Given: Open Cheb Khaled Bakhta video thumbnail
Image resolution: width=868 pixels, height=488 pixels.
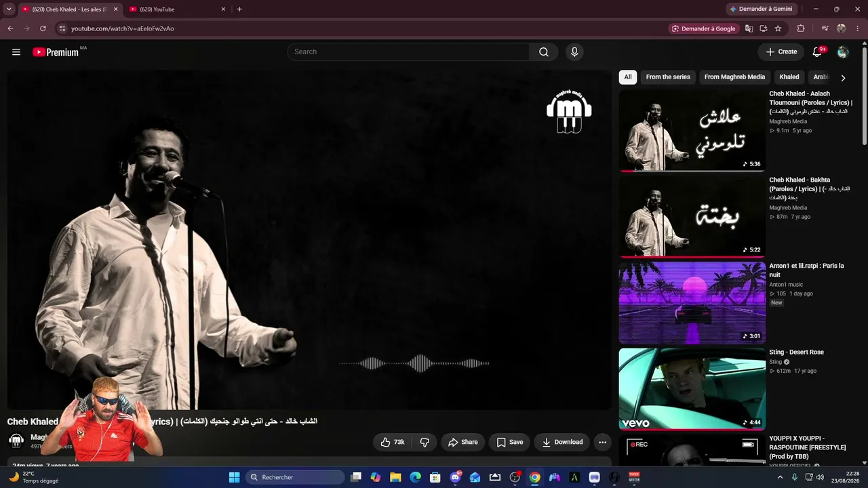Looking at the screenshot, I should (692, 217).
